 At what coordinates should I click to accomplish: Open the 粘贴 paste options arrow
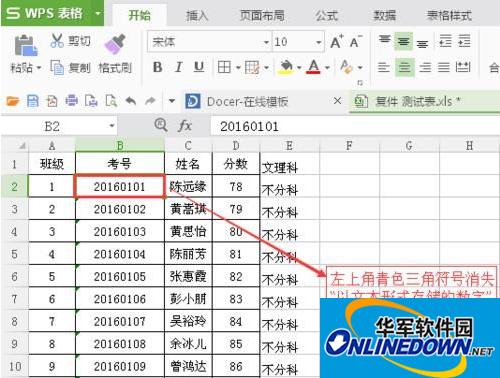coord(39,68)
